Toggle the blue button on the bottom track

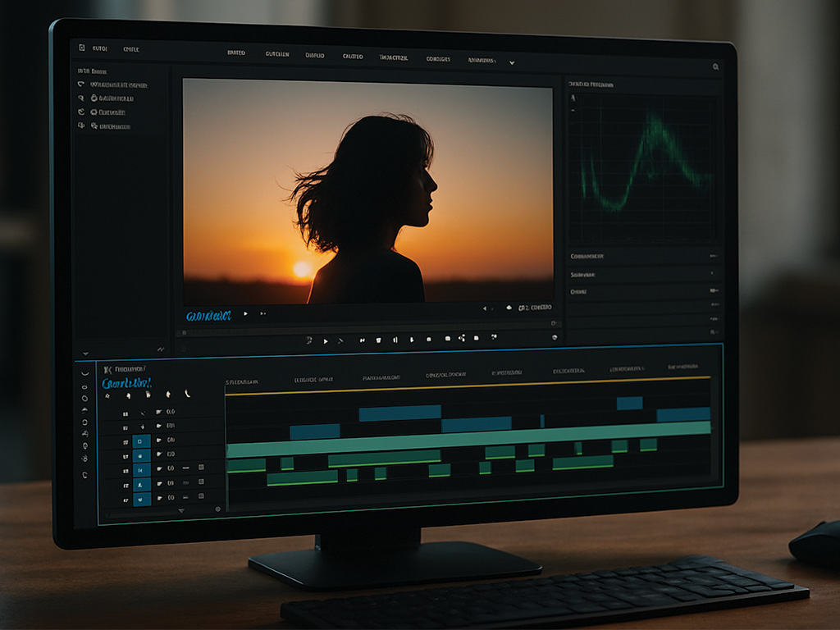pyautogui.click(x=141, y=499)
